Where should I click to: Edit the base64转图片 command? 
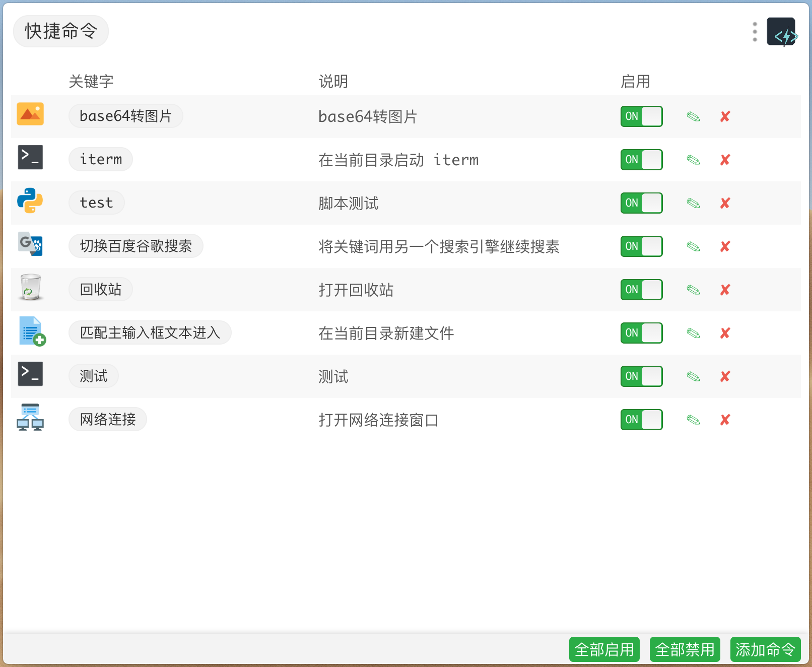(x=694, y=117)
